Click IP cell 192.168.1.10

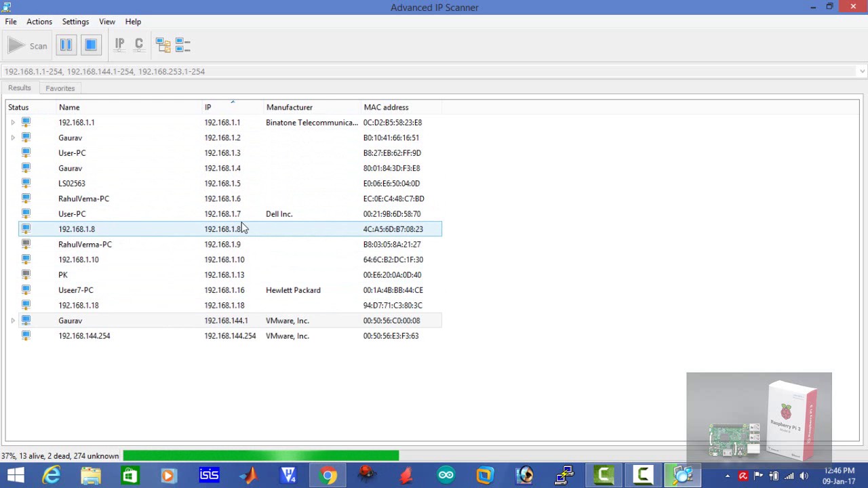tap(224, 260)
